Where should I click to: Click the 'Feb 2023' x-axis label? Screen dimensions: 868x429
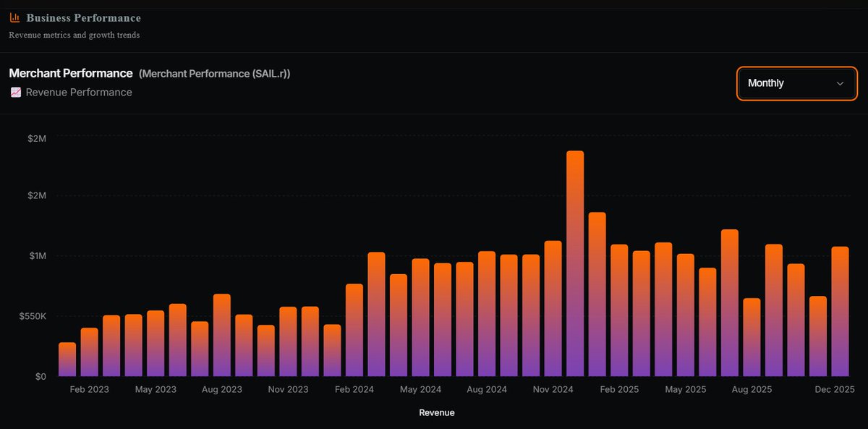click(x=89, y=390)
